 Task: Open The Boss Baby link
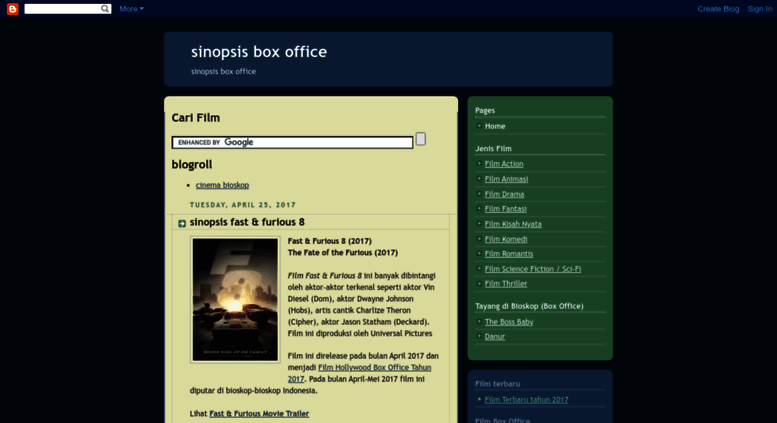click(509, 322)
